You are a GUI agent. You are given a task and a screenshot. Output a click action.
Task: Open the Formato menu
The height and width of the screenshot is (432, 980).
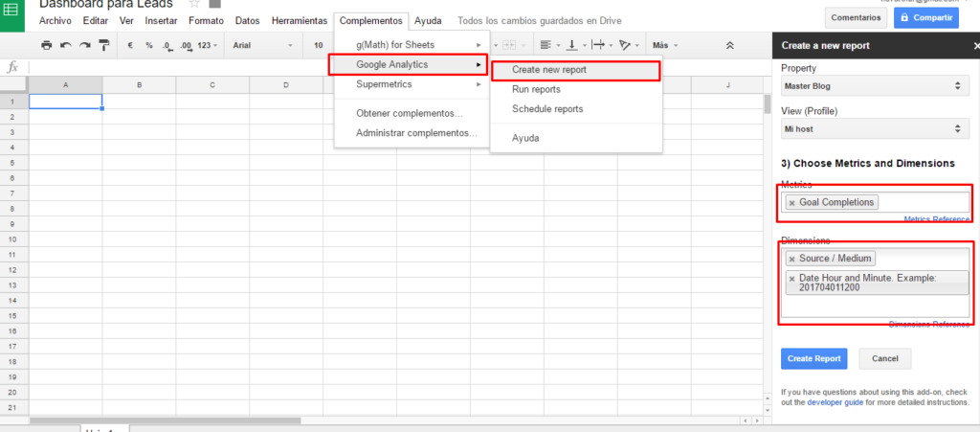click(x=206, y=21)
